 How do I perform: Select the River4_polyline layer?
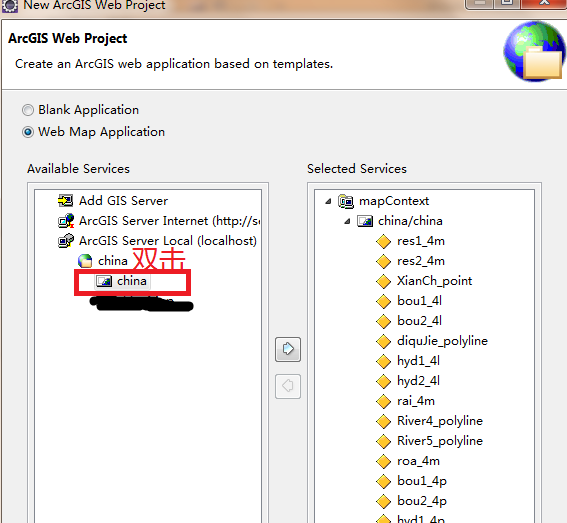[440, 421]
